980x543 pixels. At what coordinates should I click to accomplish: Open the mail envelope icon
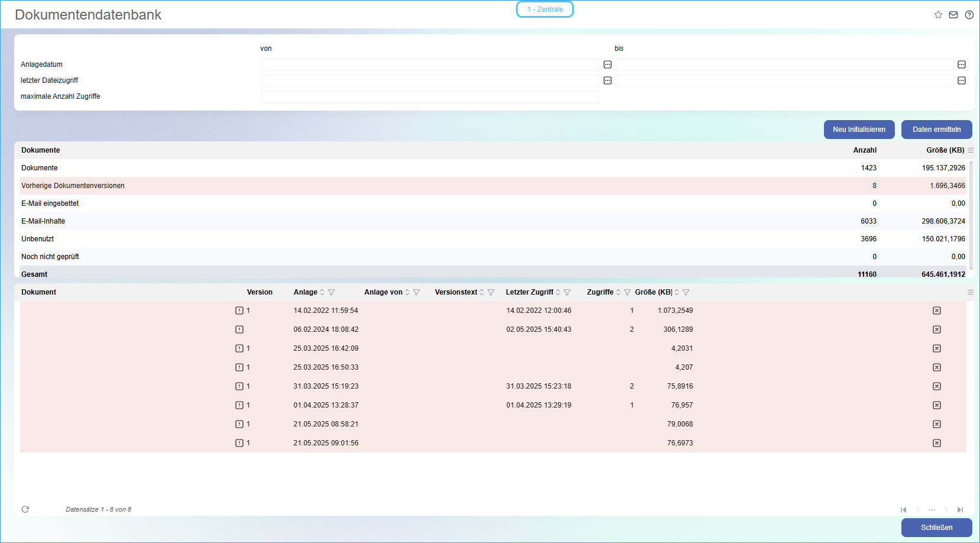click(x=953, y=15)
